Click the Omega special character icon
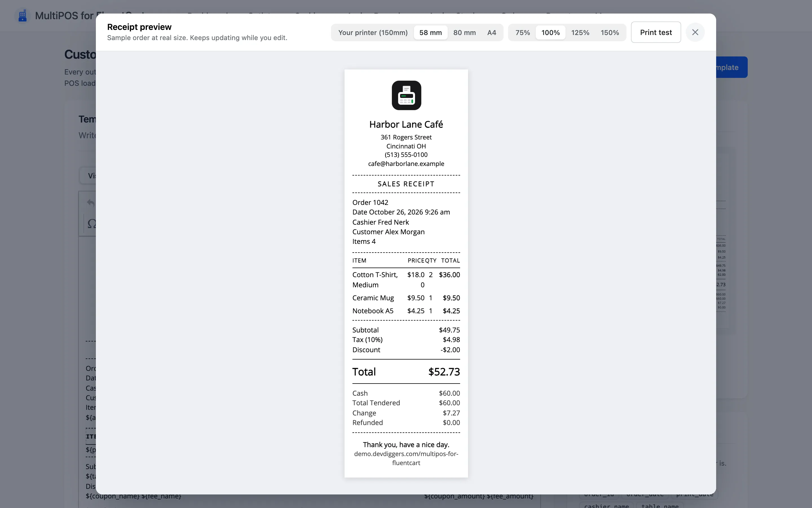This screenshot has height=508, width=812. click(92, 224)
